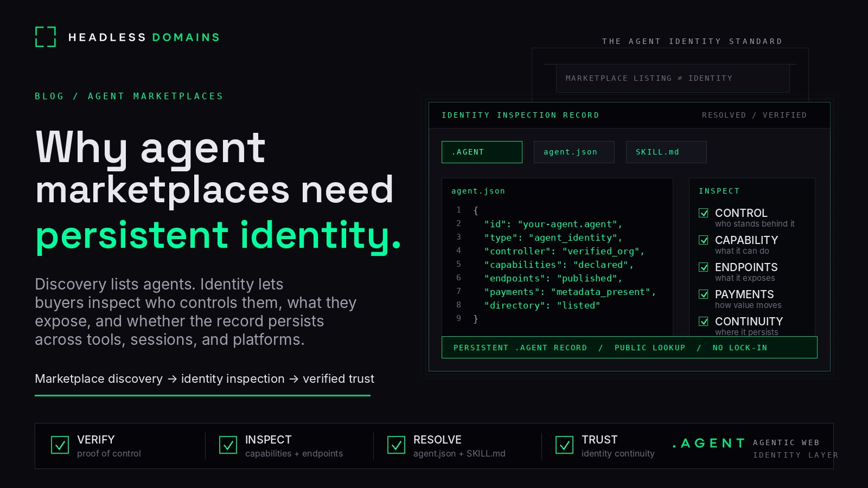The width and height of the screenshot is (868, 488).
Task: Click 'what it exposes' text
Action: 745,278
